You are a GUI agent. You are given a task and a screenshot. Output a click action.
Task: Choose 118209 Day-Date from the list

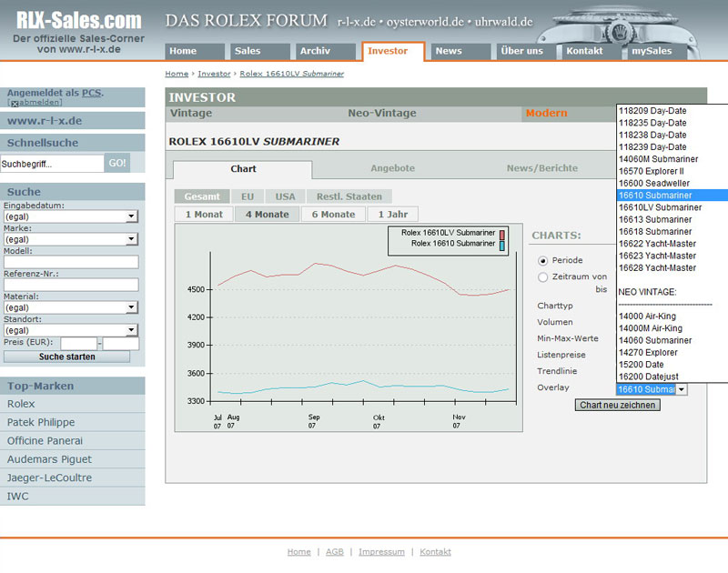[652, 111]
